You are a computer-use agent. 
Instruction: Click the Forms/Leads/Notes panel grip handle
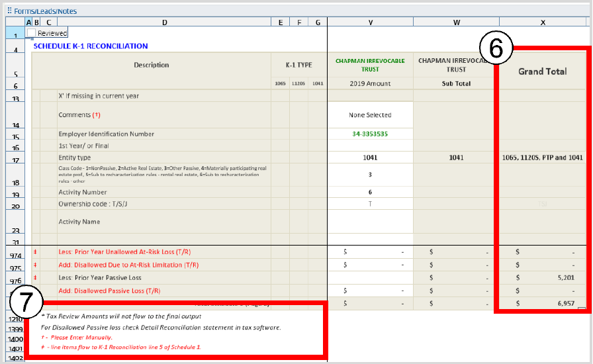9,11
